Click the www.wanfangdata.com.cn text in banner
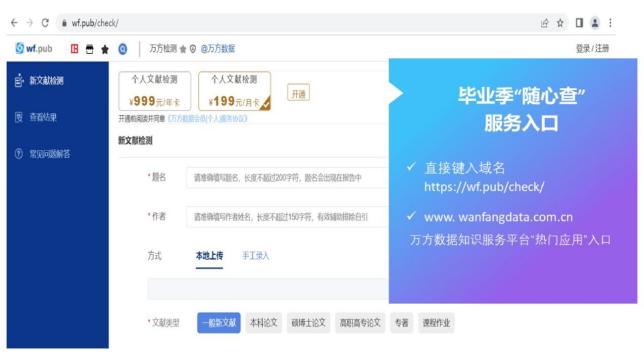The width and height of the screenshot is (644, 362). click(498, 217)
